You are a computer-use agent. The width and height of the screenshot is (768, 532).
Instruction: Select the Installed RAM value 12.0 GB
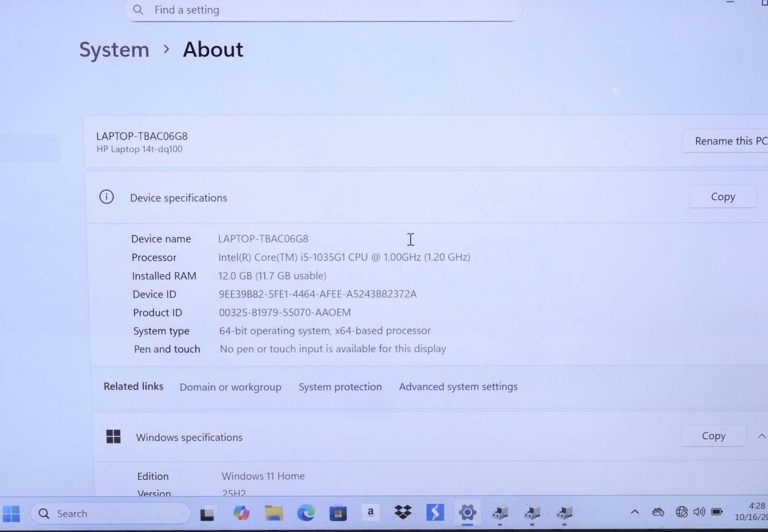(x=272, y=276)
